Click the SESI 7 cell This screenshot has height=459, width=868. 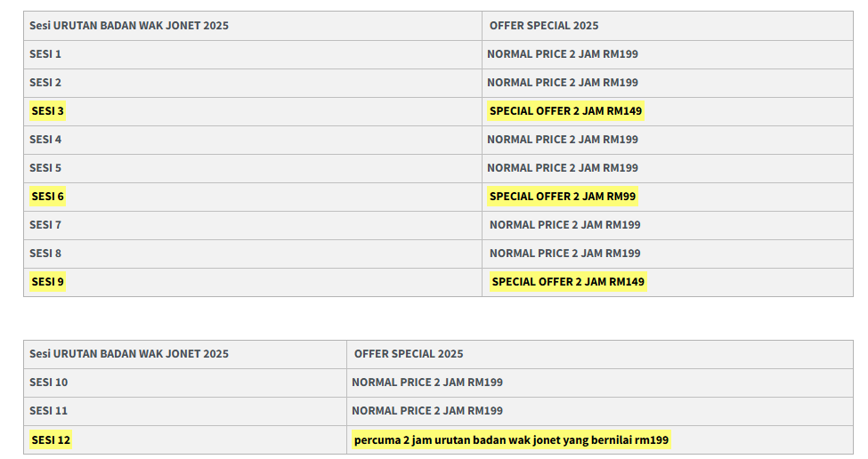click(45, 225)
